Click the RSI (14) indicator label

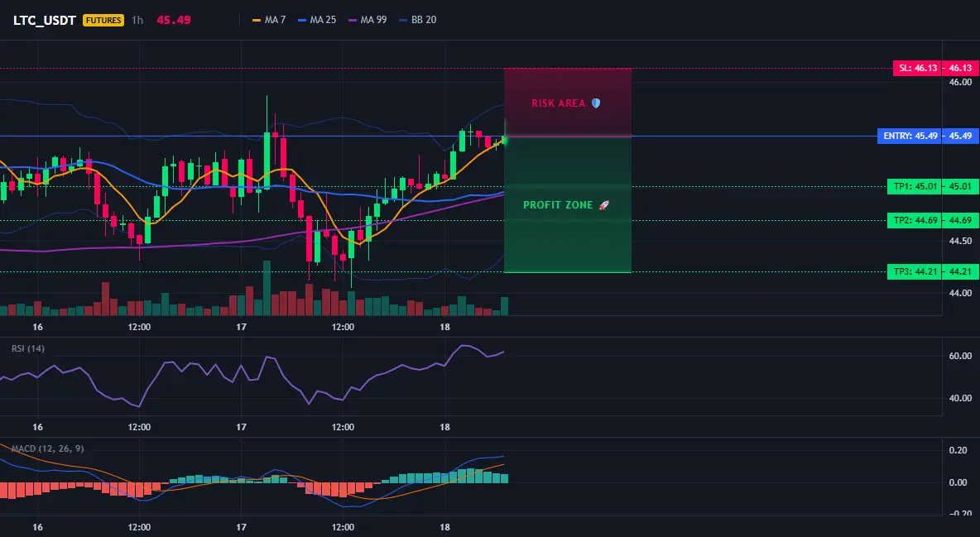(28, 348)
